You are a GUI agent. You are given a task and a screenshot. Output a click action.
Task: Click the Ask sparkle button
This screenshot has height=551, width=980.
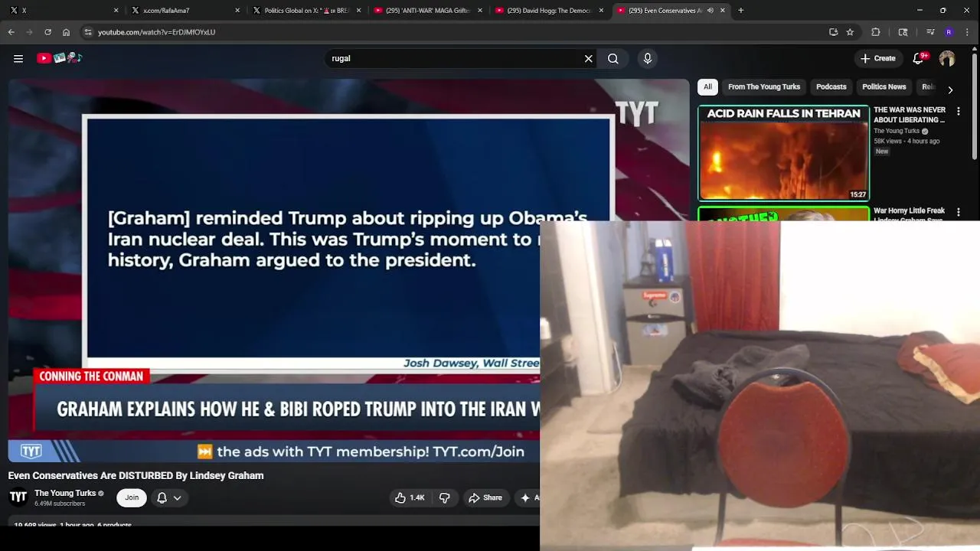528,497
